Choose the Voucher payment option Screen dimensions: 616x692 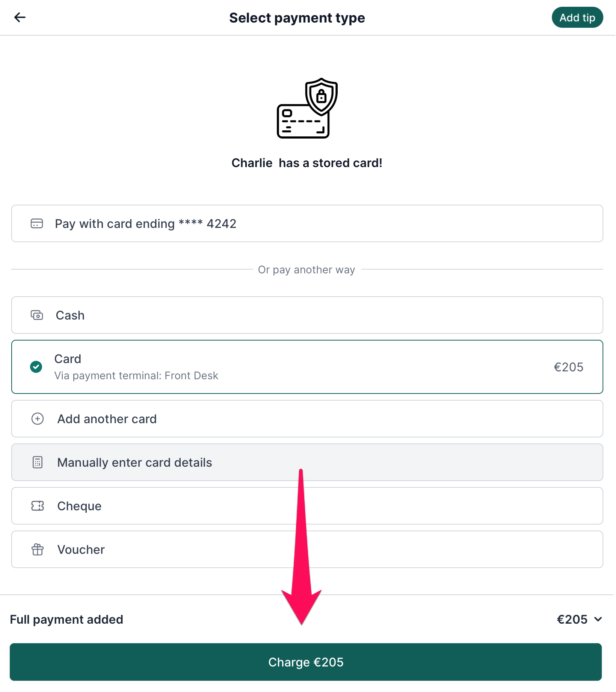(307, 549)
